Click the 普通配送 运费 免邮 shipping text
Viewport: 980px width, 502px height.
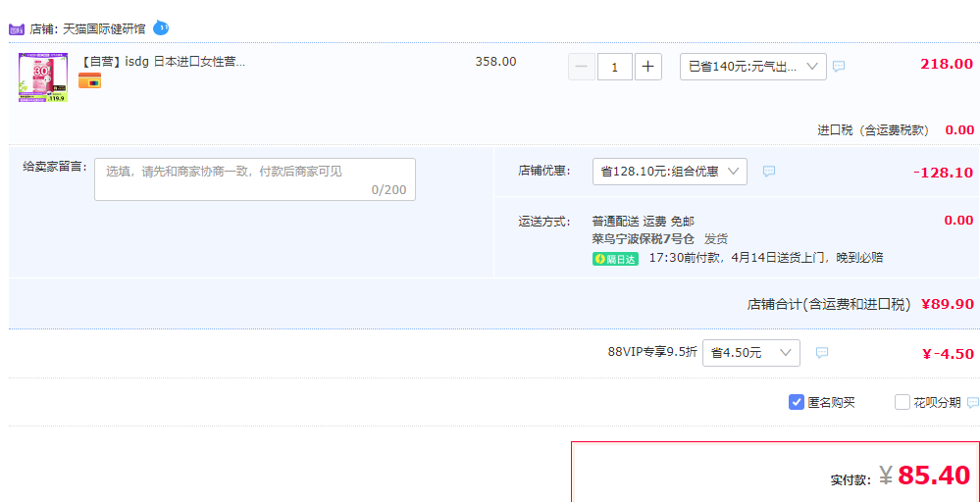(644, 221)
